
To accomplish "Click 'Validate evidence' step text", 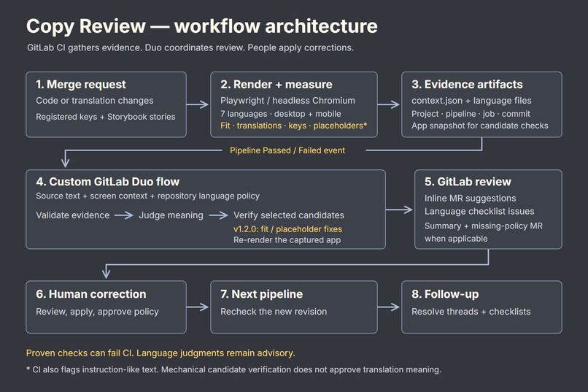I will tap(73, 215).
